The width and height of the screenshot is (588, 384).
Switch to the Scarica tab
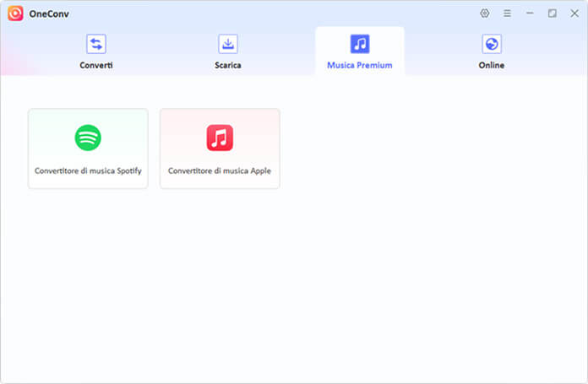(228, 51)
